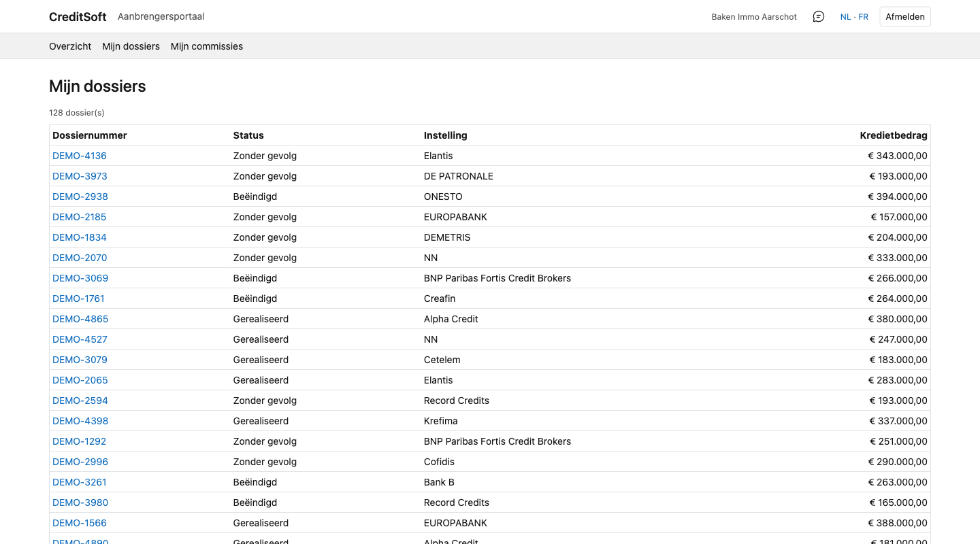Click the amount '€ 343.000,00'
This screenshot has width=980, height=544.
pos(898,156)
